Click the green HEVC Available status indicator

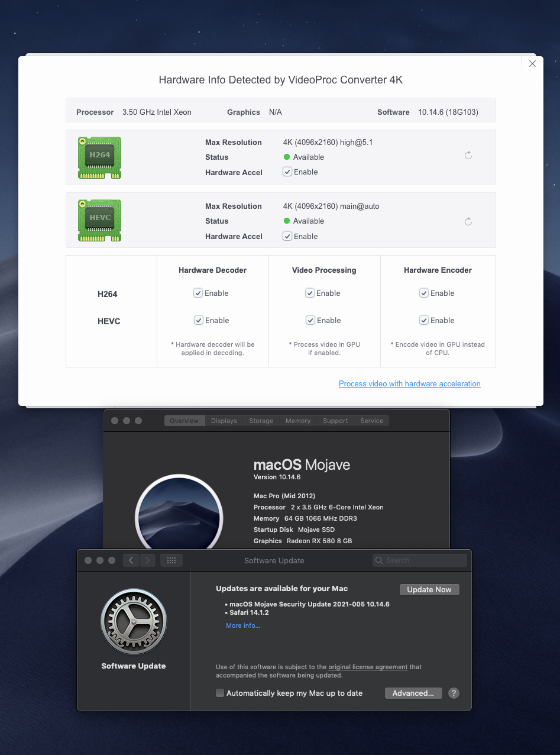tap(287, 221)
